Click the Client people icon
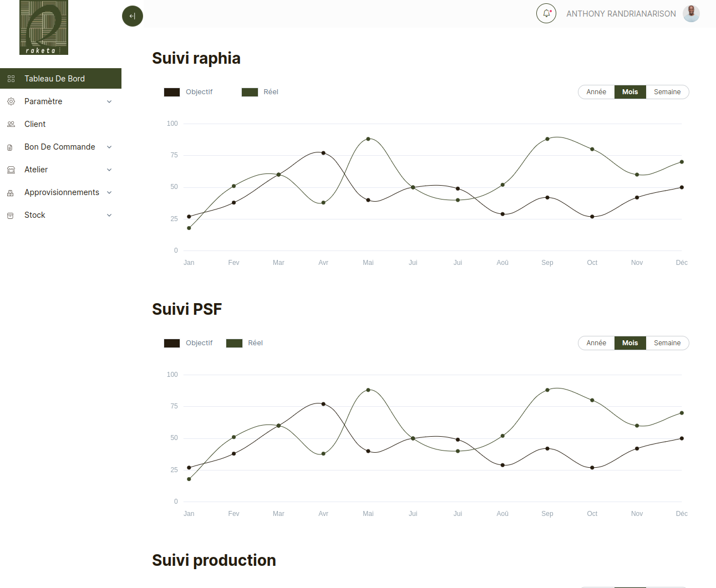 click(x=11, y=124)
